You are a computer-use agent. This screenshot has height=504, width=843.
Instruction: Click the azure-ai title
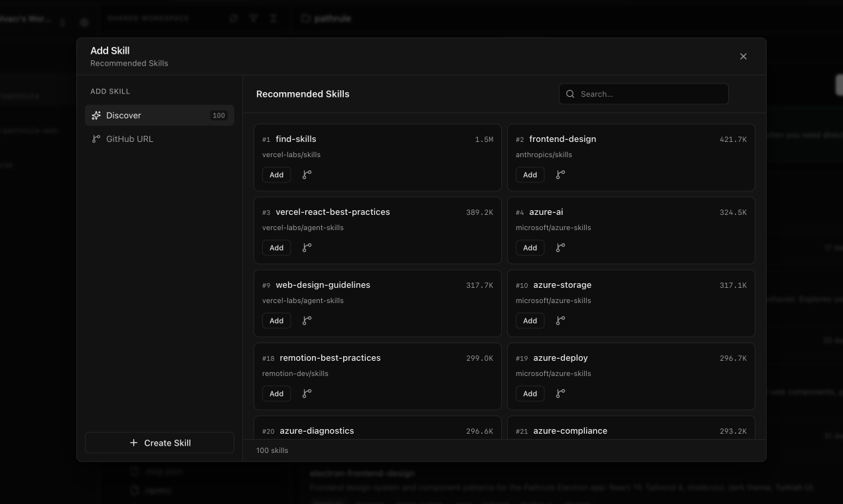pos(546,212)
